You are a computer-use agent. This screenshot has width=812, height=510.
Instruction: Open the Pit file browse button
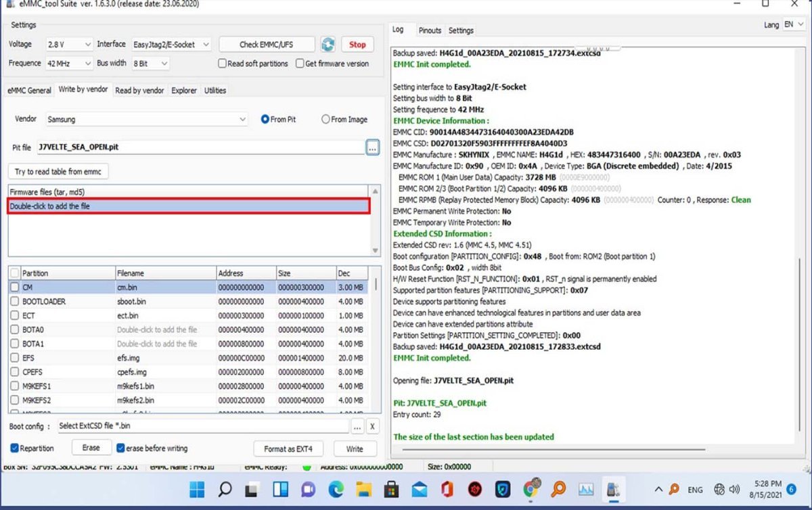(373, 147)
